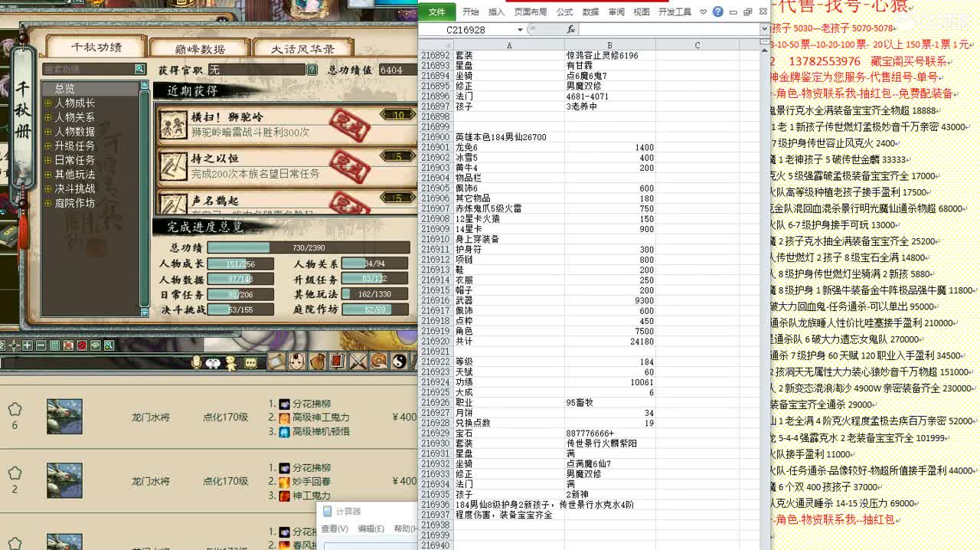Click the microphone voice icon
This screenshot has height=550, width=980.
click(197, 362)
